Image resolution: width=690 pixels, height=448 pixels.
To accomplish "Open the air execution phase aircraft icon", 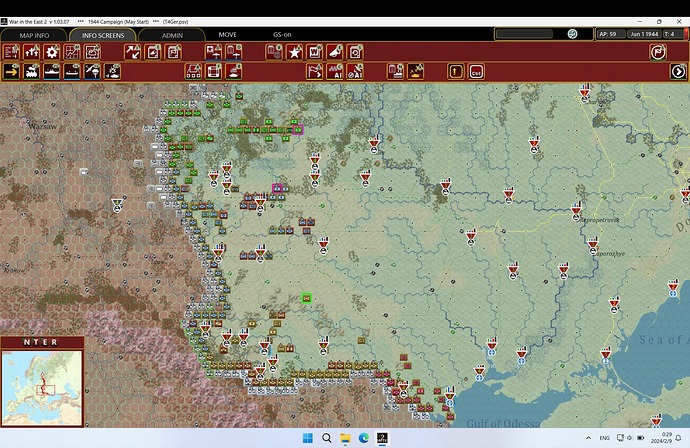I will (x=213, y=52).
